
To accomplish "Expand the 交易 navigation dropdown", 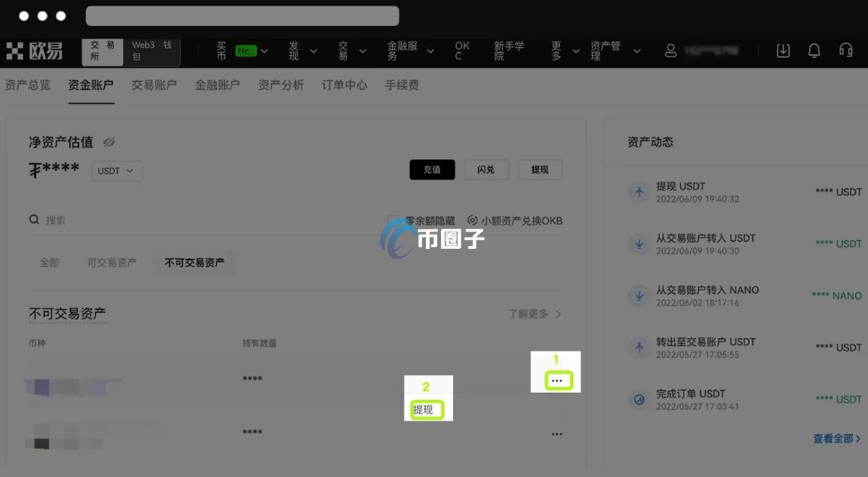I will 351,51.
